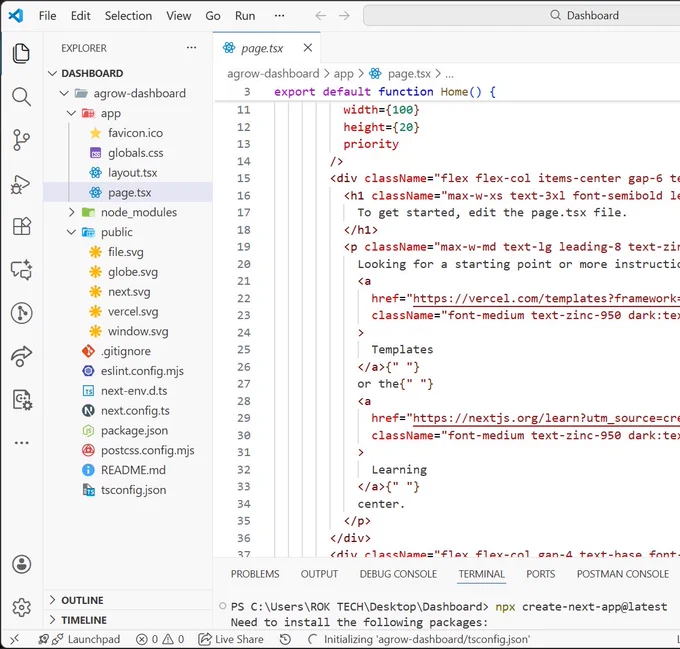Screen dimensions: 680x649
Task: Open vercel.svg file
Action: 133,312
